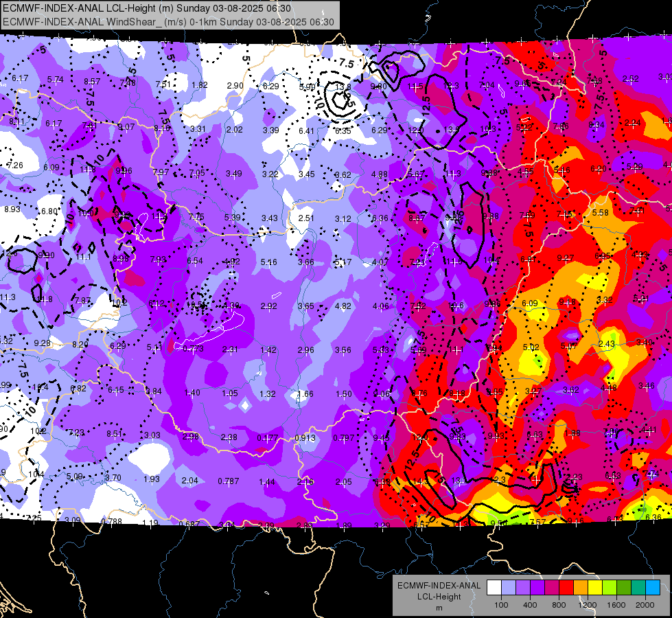672x618 pixels.
Task: Click the grid value 0.913
Action: (x=305, y=438)
